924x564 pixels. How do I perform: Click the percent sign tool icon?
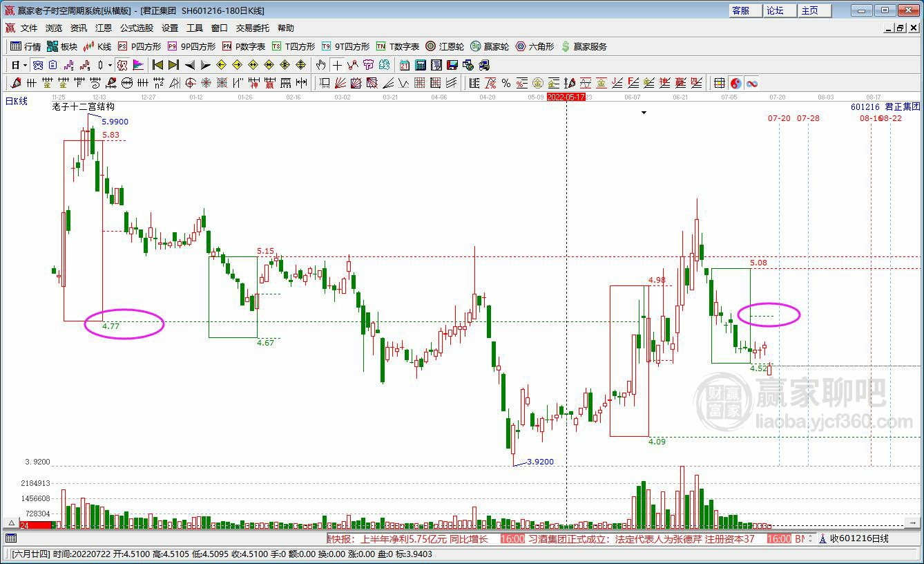pos(506,83)
